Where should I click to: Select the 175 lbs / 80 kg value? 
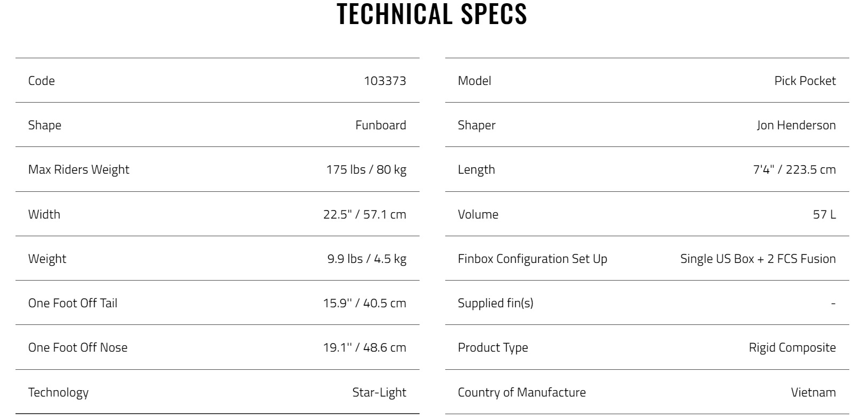pos(366,169)
